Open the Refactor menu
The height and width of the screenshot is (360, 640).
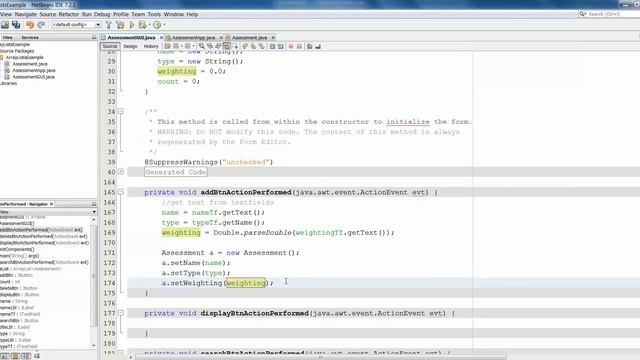69,14
